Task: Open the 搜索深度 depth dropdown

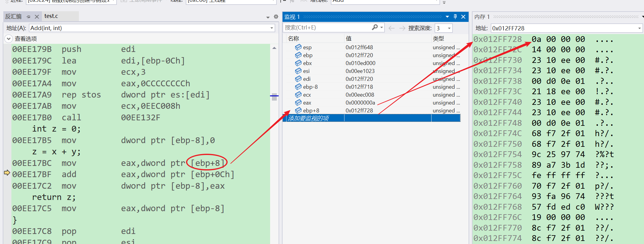Action: [449, 28]
